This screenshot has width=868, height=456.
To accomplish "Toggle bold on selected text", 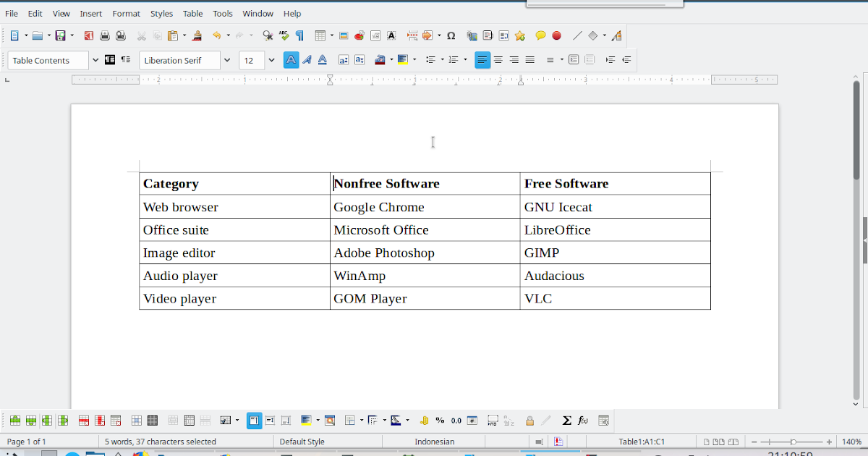I will tap(290, 60).
